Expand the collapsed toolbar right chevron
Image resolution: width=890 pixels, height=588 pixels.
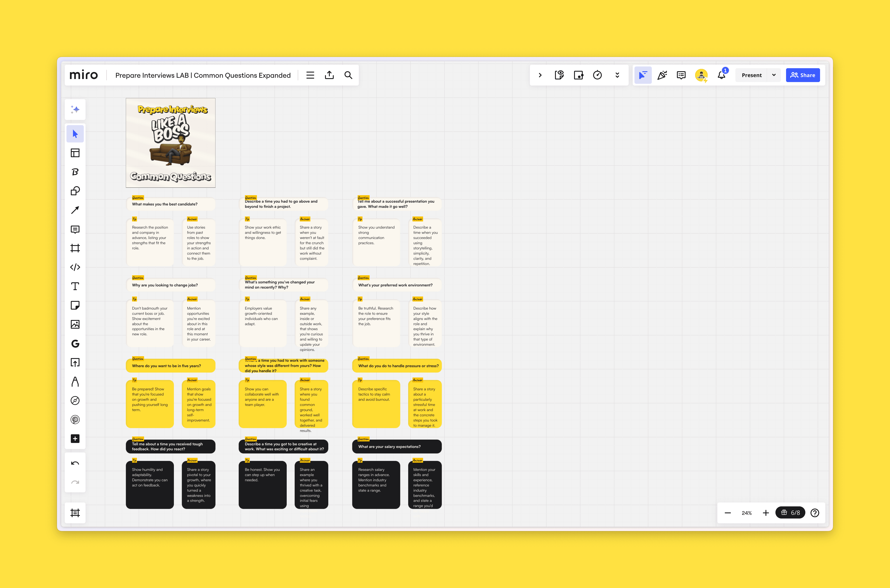(x=540, y=75)
